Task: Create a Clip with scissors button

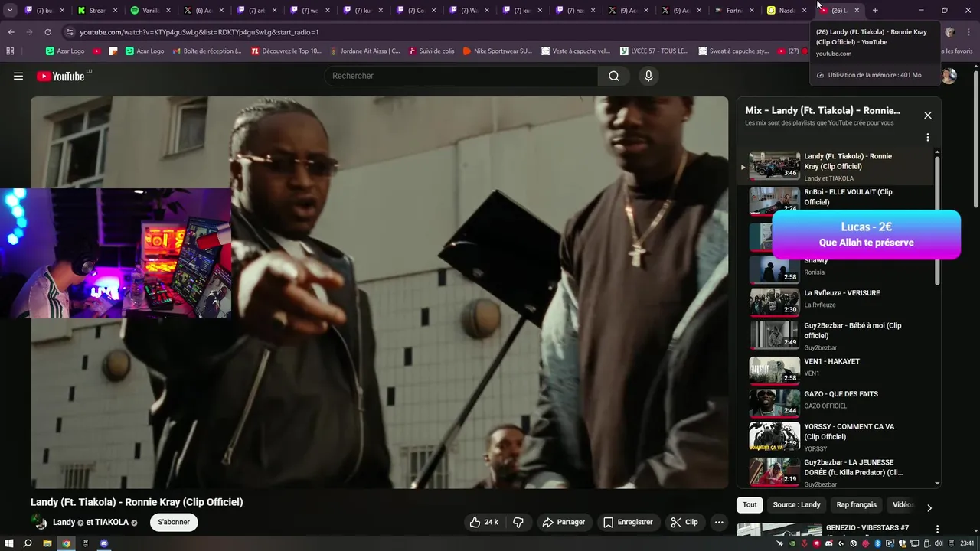Action: pyautogui.click(x=684, y=522)
